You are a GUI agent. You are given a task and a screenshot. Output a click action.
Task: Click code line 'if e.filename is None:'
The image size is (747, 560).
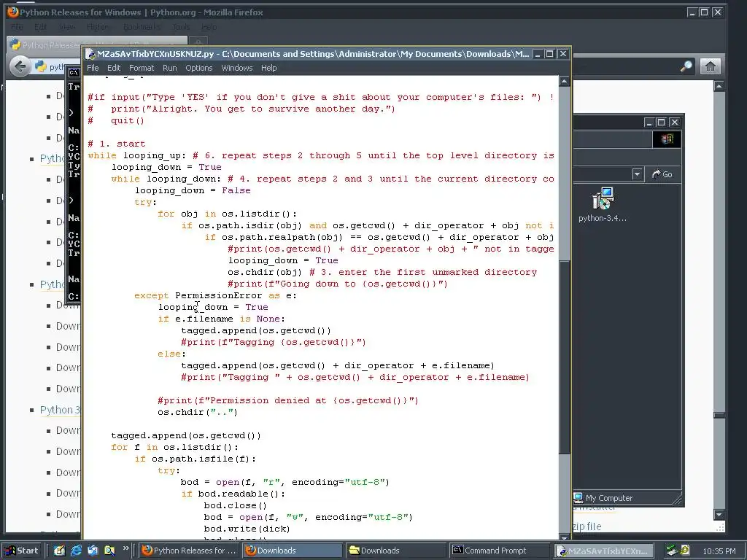point(222,319)
